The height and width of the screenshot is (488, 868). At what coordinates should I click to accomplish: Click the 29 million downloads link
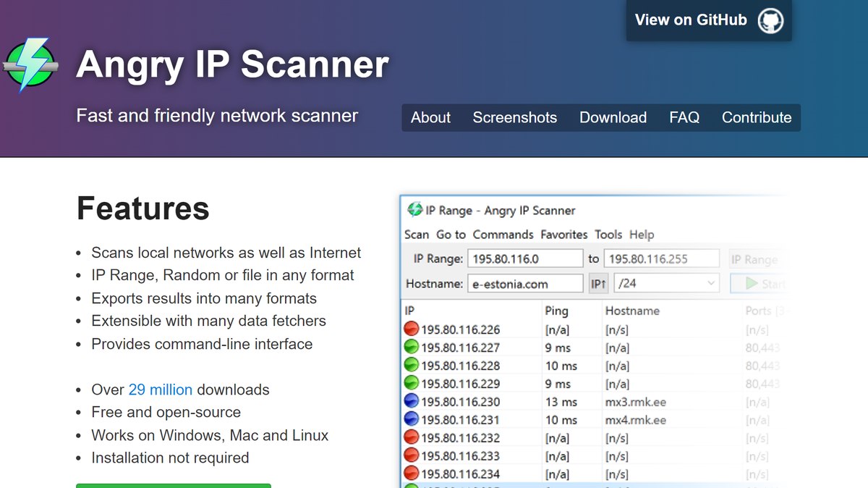click(161, 390)
